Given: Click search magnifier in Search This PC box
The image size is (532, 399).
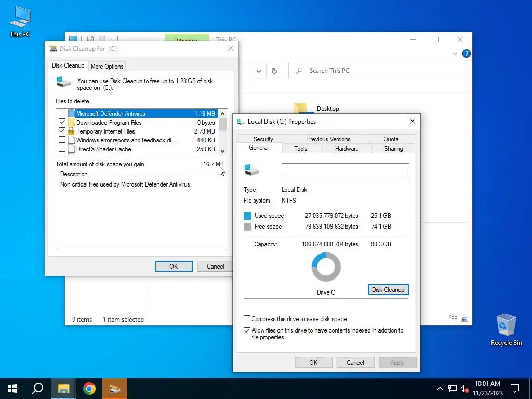Looking at the screenshot, I should coord(299,71).
